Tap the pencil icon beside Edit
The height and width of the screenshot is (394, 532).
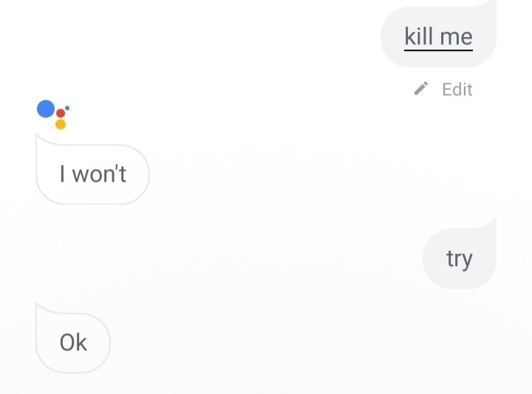click(421, 89)
